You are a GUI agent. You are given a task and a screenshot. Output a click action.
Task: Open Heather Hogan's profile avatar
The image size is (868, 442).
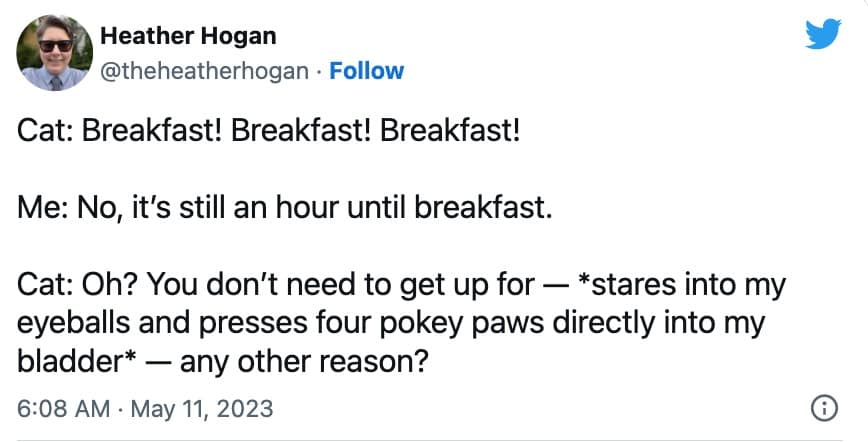point(55,54)
